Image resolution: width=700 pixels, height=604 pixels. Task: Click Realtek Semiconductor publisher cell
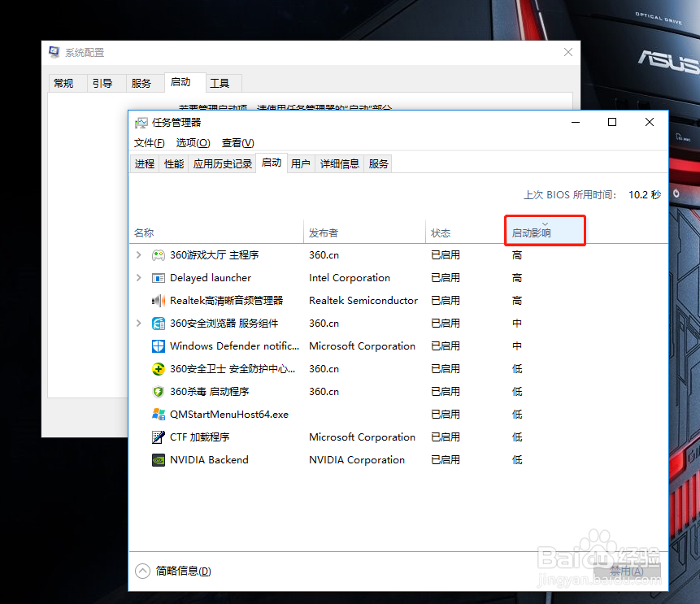[363, 301]
